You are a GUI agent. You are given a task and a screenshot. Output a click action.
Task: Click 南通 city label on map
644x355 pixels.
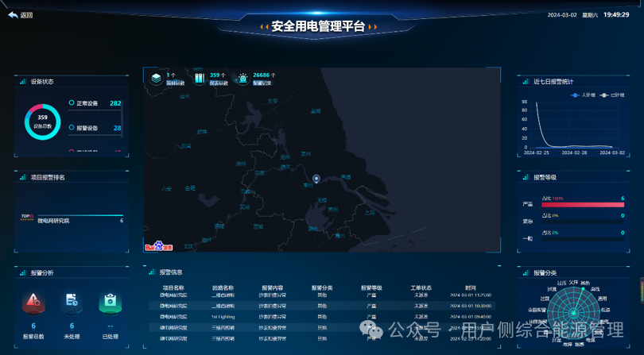click(x=346, y=177)
